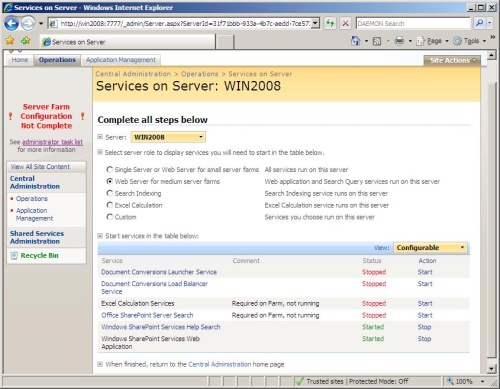Stop Windows SharePoint Services Web Application
Image resolution: width=500 pixels, height=389 pixels.
pos(424,339)
